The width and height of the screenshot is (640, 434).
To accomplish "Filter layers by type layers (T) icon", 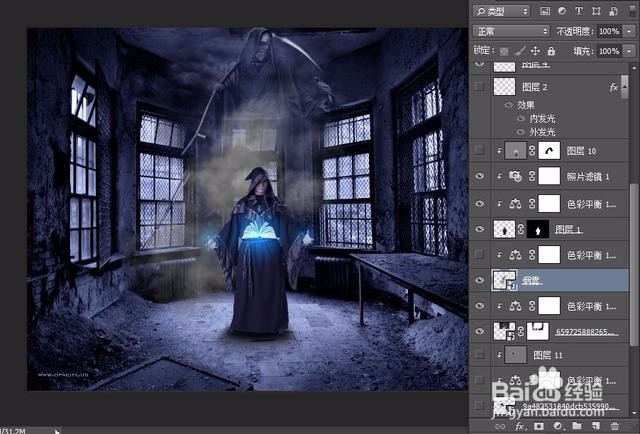I will coord(579,11).
